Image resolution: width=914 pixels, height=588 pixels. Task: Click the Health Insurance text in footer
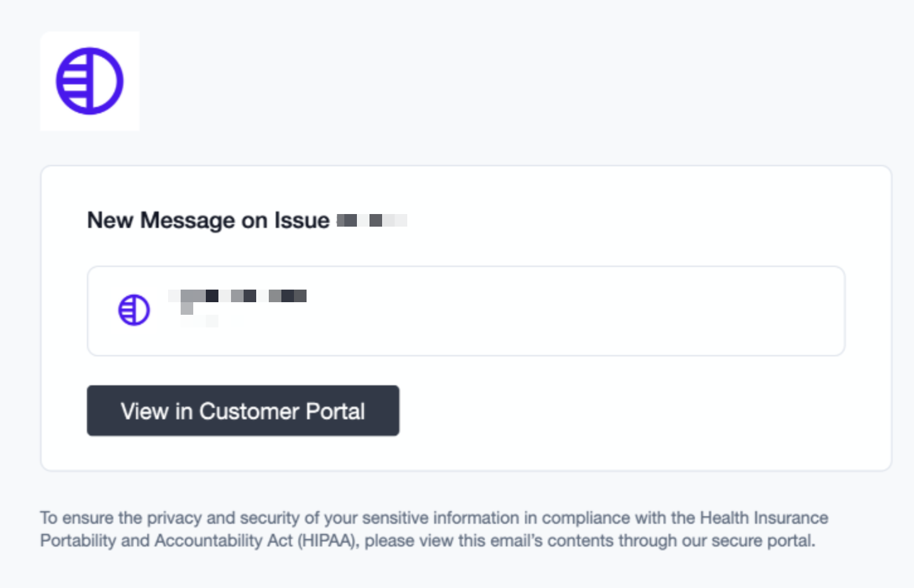click(x=764, y=518)
